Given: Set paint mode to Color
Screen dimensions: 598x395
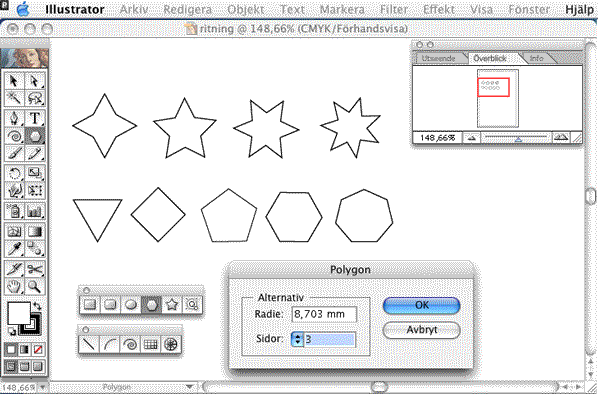Looking at the screenshot, I should (x=11, y=349).
